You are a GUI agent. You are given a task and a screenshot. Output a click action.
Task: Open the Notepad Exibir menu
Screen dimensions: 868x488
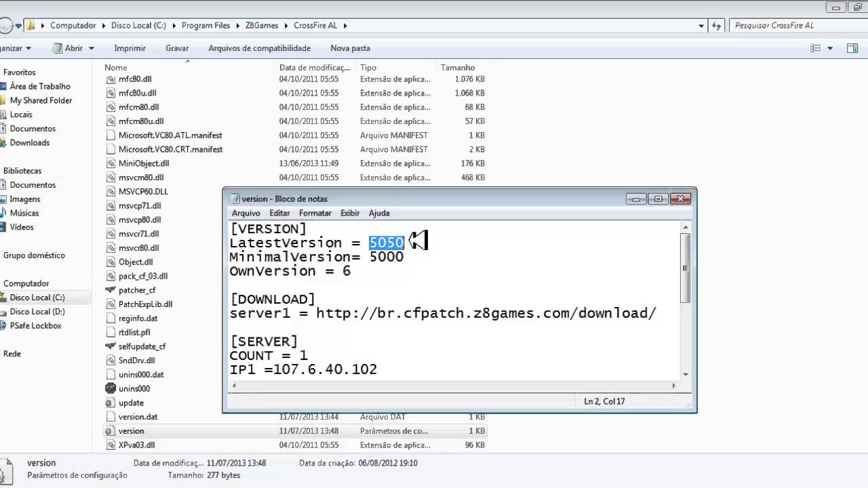click(350, 213)
